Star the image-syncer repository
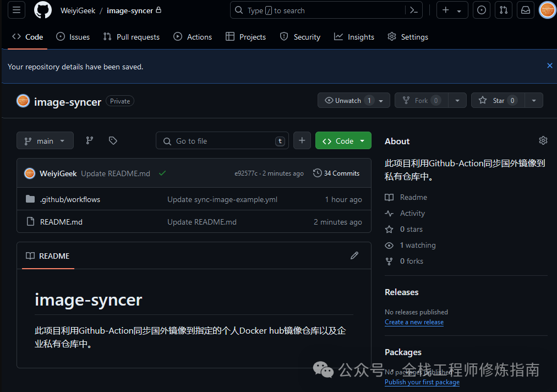Screen dimensions: 557x392 (498, 101)
